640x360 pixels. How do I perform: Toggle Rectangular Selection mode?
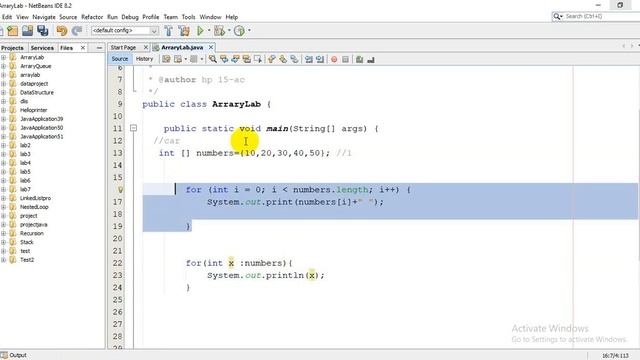point(258,60)
